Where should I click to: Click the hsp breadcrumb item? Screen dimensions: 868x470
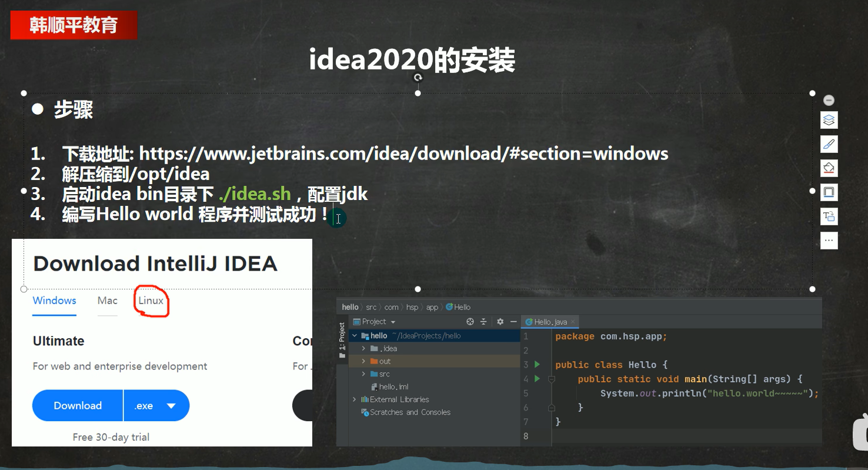pyautogui.click(x=412, y=307)
